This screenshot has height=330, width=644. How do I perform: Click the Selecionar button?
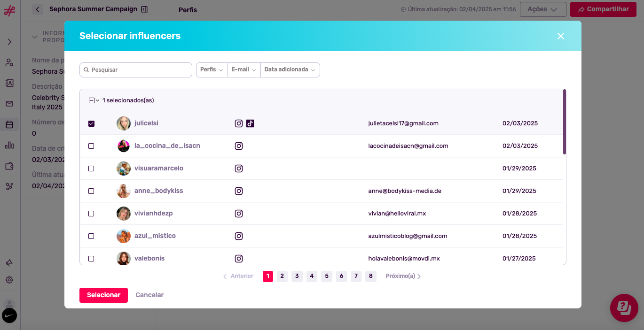103,295
